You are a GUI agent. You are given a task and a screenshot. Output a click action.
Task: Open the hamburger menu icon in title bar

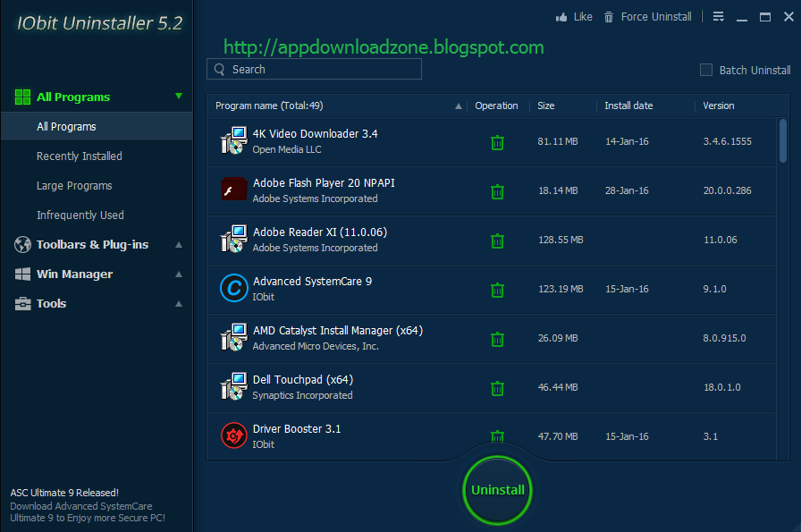point(718,17)
